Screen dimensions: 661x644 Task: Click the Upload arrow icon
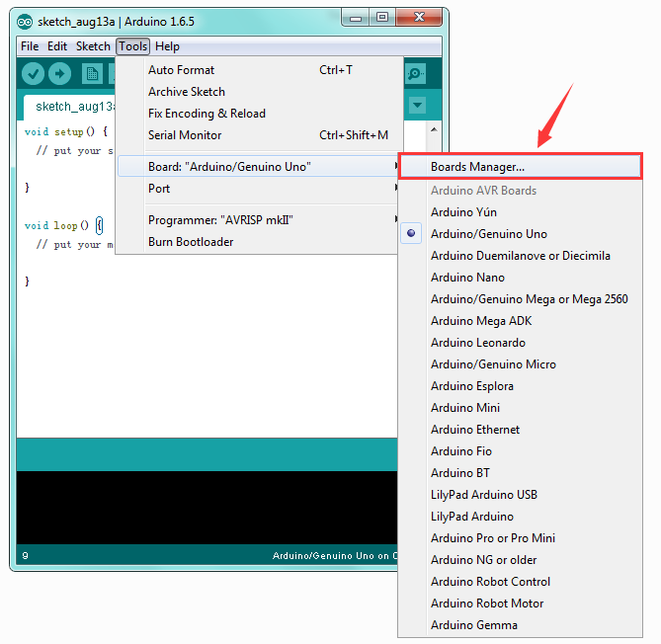click(x=60, y=74)
